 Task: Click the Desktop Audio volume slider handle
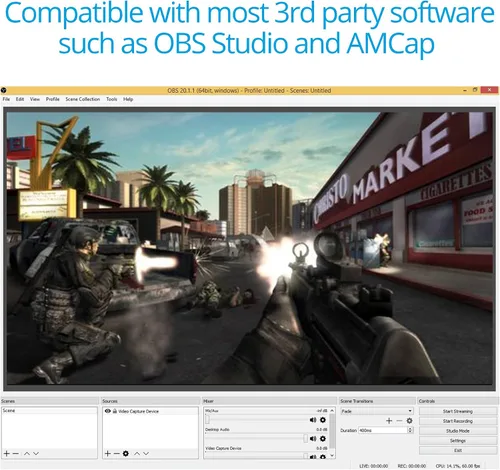pyautogui.click(x=305, y=438)
